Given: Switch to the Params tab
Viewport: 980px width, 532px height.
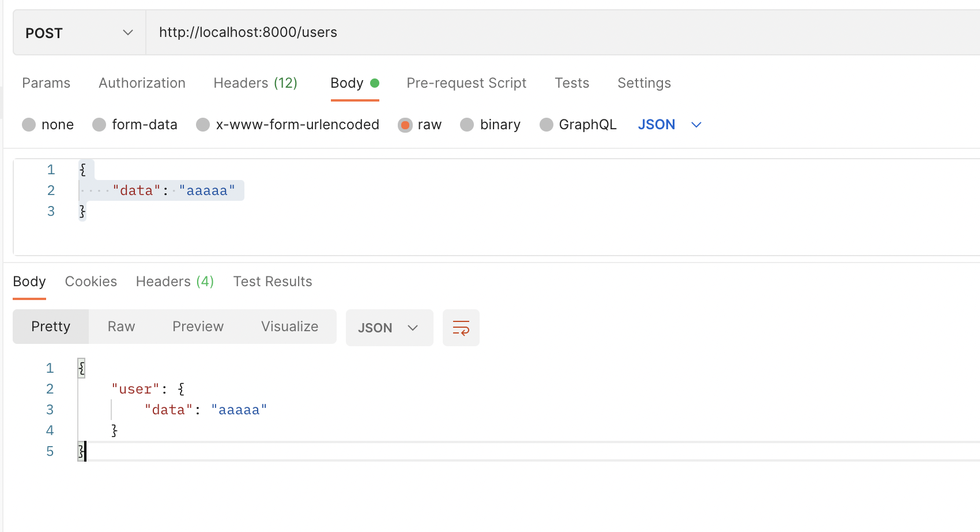Looking at the screenshot, I should click(x=46, y=83).
